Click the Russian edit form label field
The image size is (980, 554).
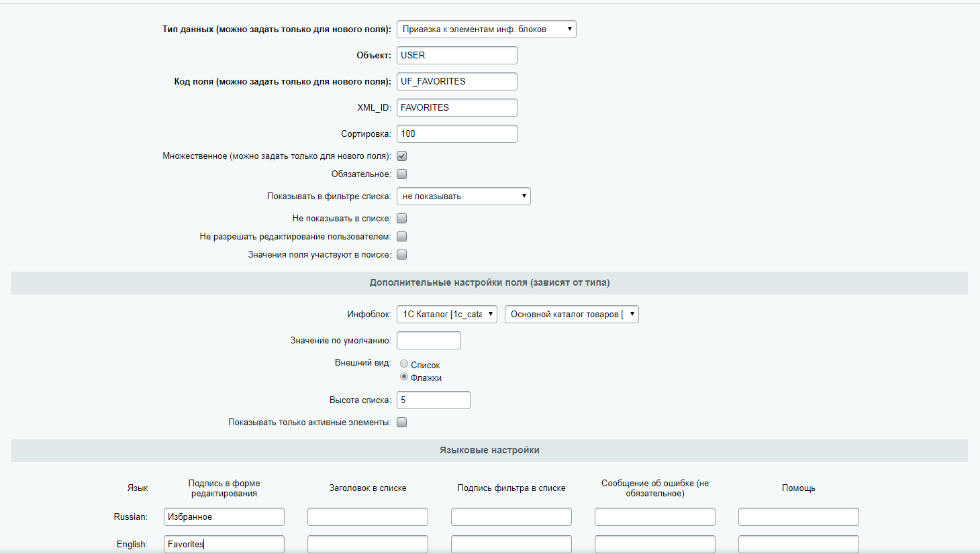pyautogui.click(x=224, y=517)
